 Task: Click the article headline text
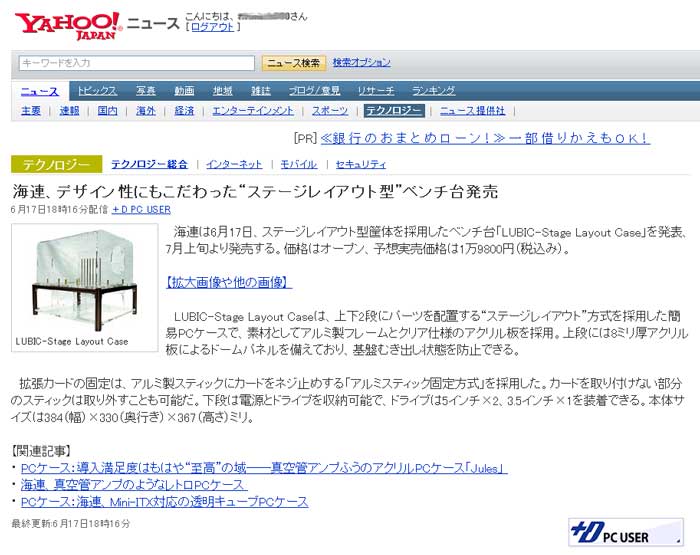[x=255, y=192]
